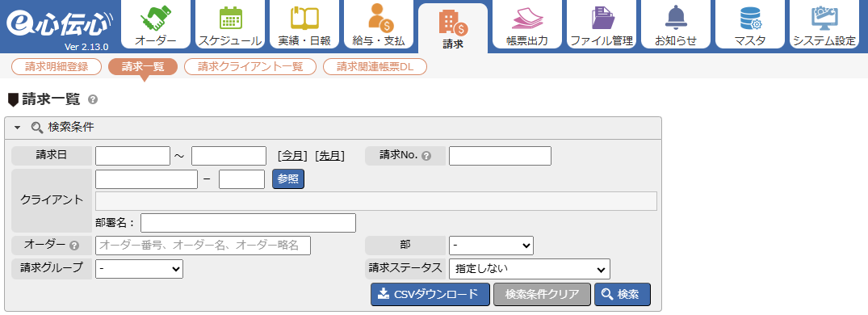This screenshot has height=315, width=868.
Task: Go to 請求明細登録 sub-menu
Action: pyautogui.click(x=57, y=67)
